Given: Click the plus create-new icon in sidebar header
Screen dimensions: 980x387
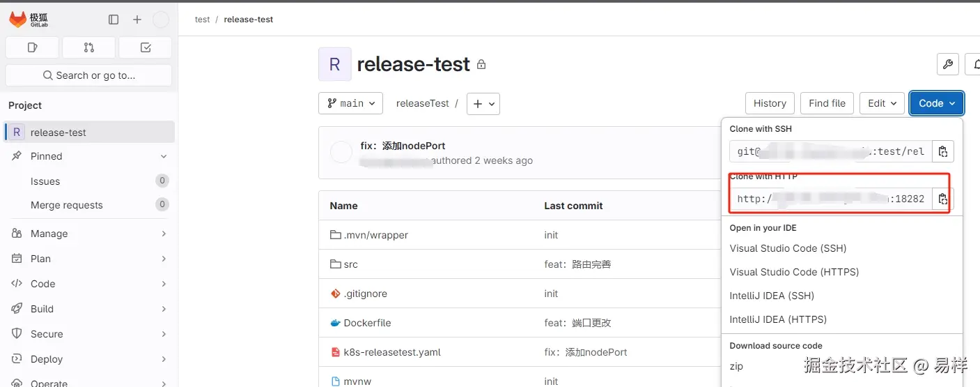Looking at the screenshot, I should coord(137,20).
